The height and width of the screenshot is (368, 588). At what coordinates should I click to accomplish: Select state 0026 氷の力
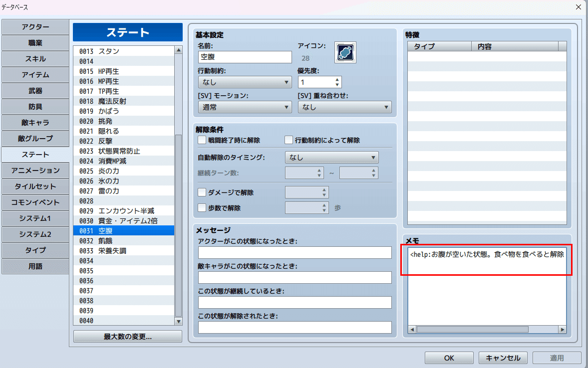coord(124,181)
